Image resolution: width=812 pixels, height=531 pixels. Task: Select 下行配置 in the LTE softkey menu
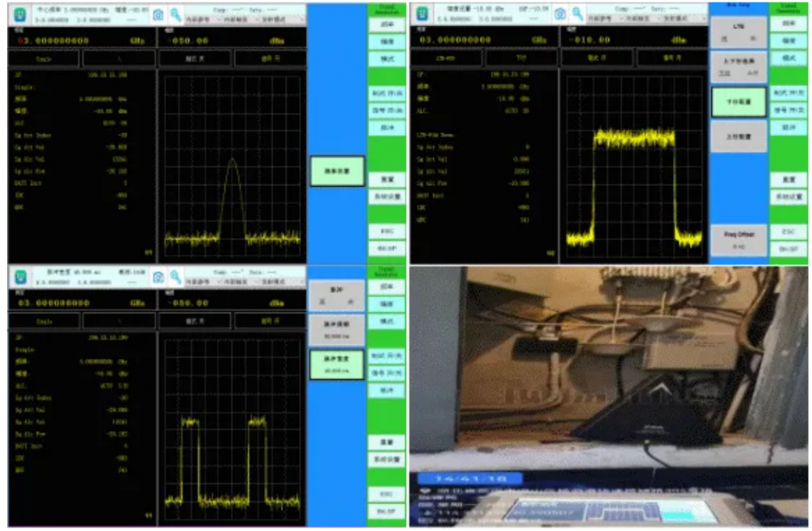pos(738,102)
